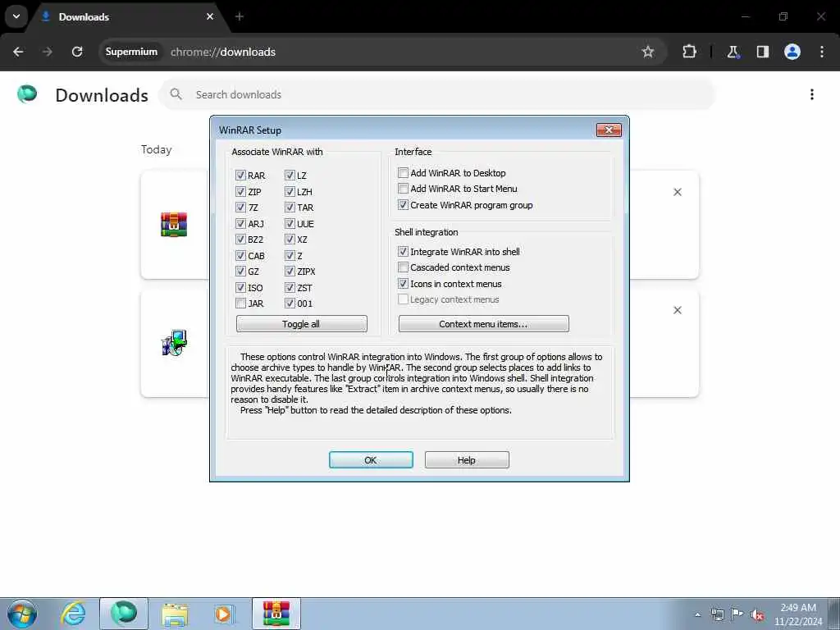Open the taskbar clock and date
Image resolution: width=840 pixels, height=630 pixels.
tap(798, 614)
